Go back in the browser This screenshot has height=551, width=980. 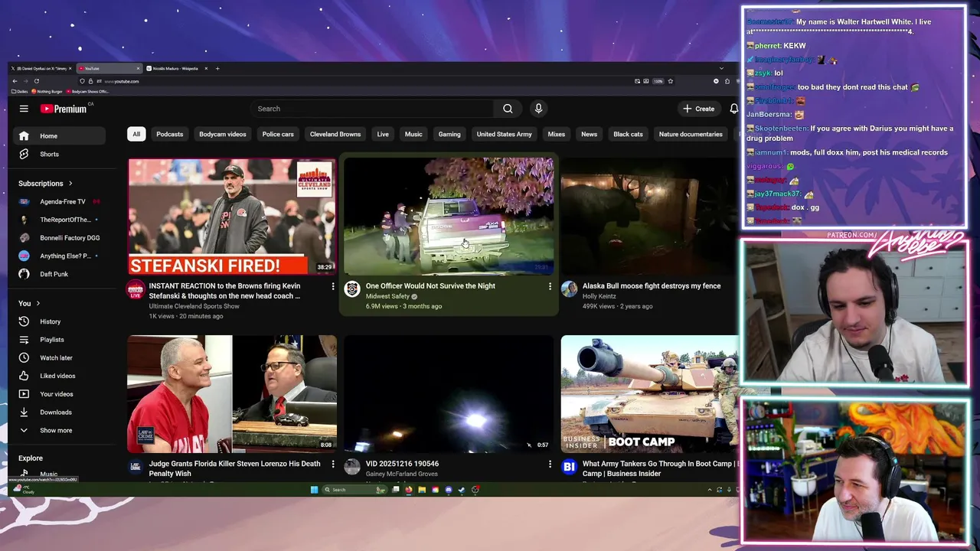tap(15, 81)
